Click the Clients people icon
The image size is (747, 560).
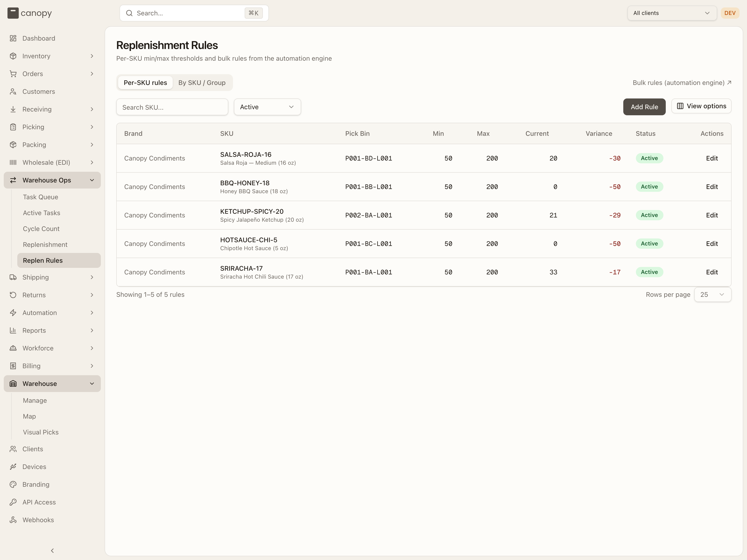[13, 449]
